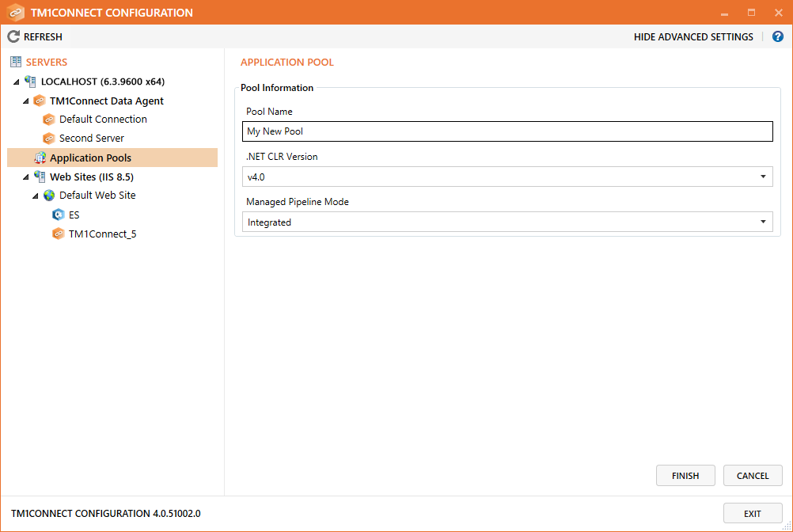Open help via the question mark icon
793x532 pixels.
(x=778, y=36)
